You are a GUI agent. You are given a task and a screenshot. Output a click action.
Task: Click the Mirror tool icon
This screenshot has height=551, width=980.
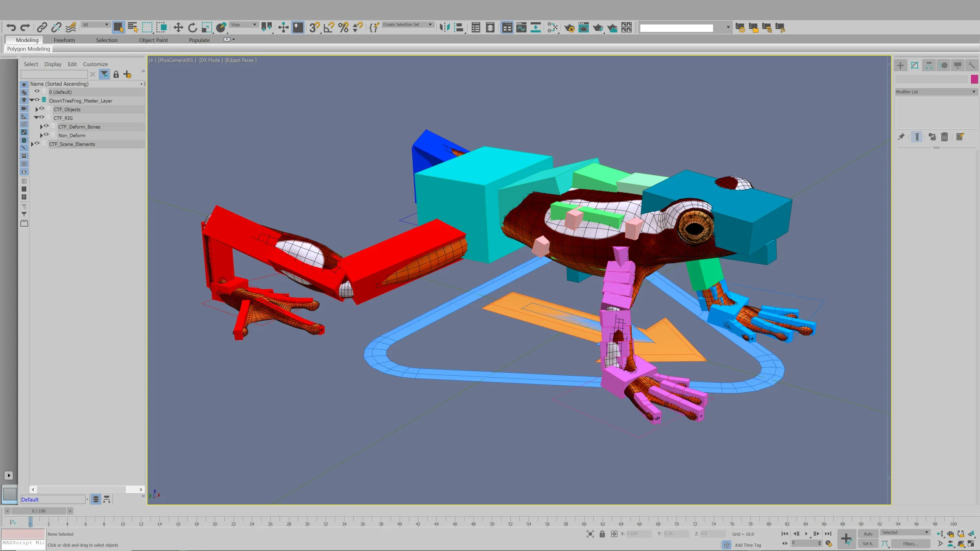pyautogui.click(x=444, y=27)
